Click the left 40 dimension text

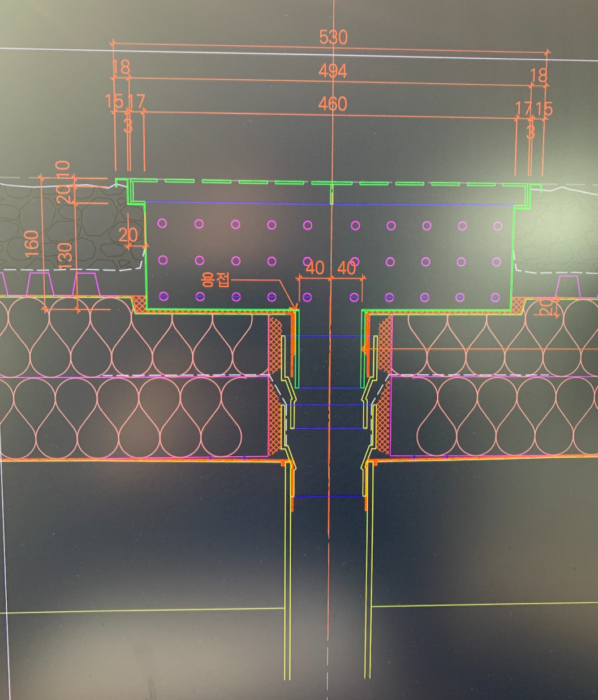pos(315,267)
